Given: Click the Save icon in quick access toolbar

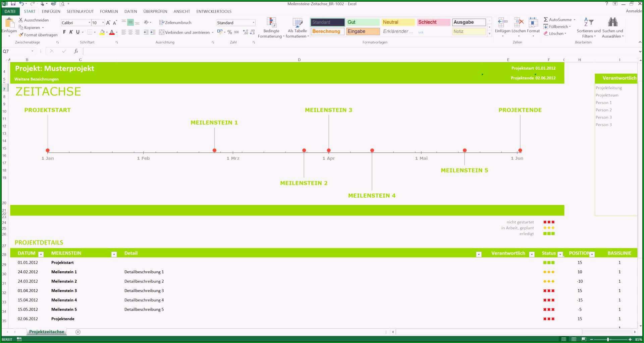Looking at the screenshot, I should point(13,4).
